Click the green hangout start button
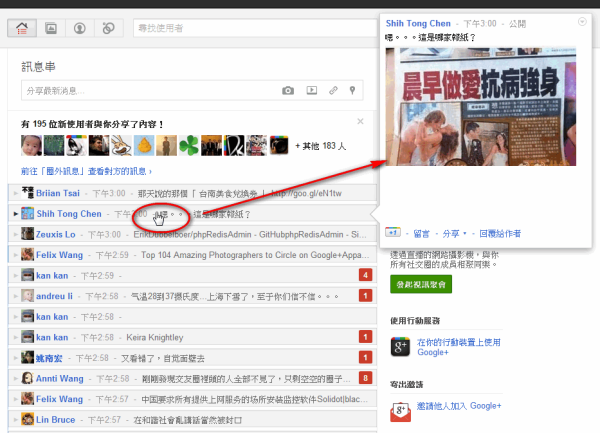The height and width of the screenshot is (433, 600). point(421,284)
